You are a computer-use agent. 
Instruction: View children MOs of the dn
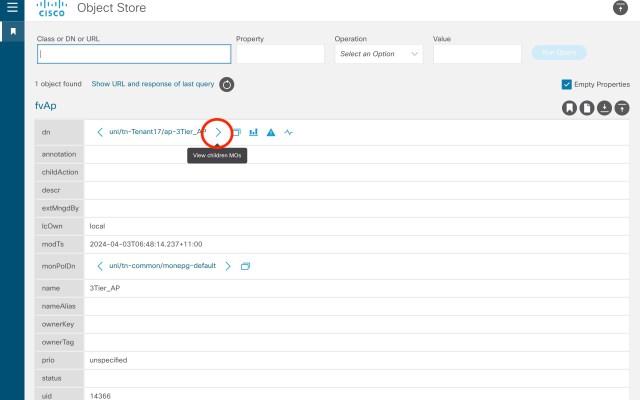pos(218,132)
